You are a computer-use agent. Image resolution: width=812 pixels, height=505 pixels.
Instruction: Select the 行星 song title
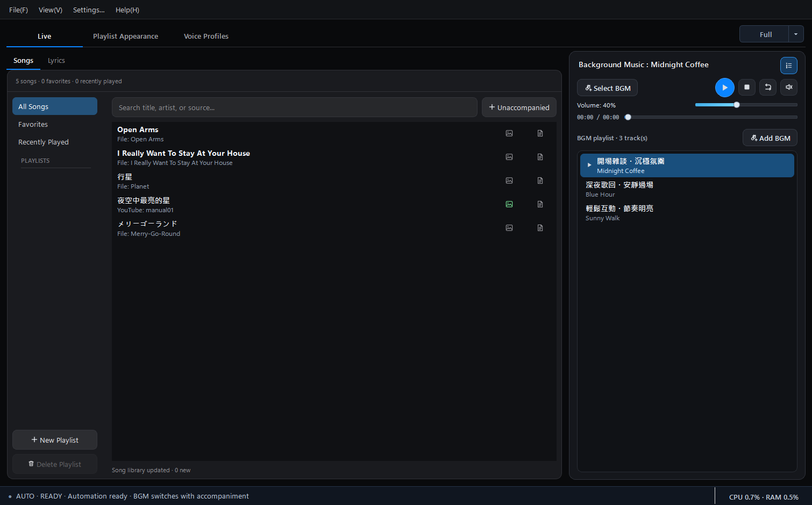pyautogui.click(x=125, y=177)
